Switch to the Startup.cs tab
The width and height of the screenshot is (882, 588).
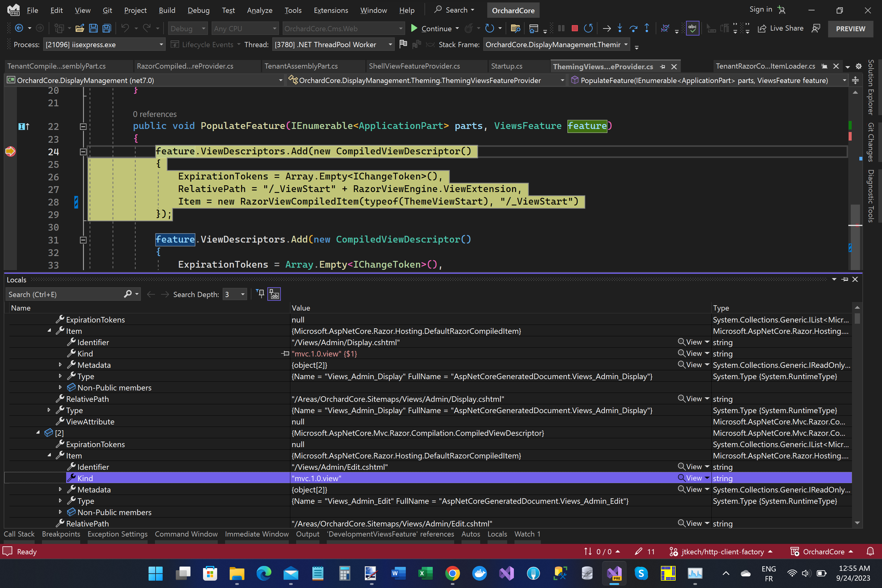pyautogui.click(x=507, y=66)
